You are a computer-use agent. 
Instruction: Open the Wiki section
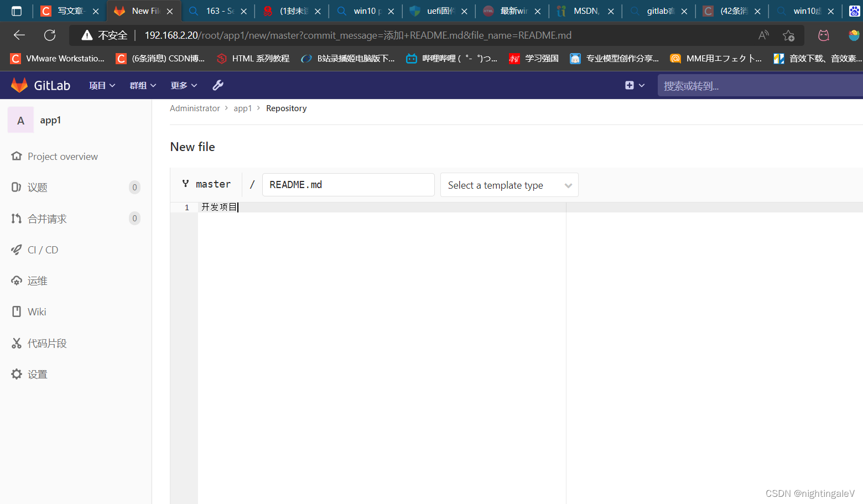tap(36, 311)
